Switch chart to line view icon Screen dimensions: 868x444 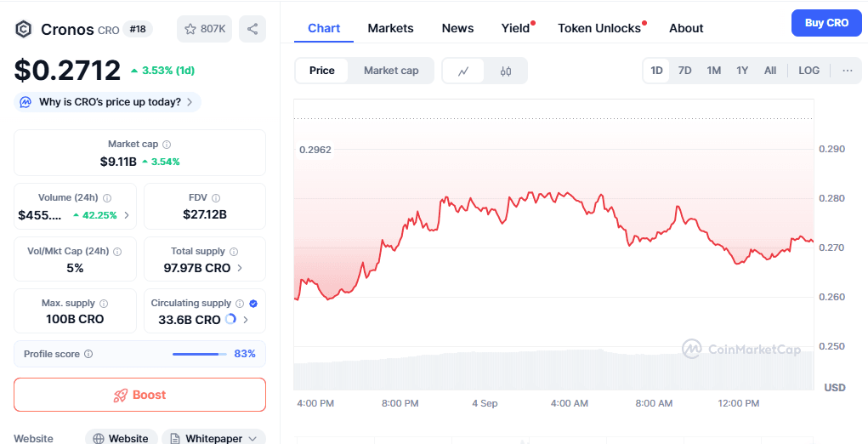pos(463,71)
